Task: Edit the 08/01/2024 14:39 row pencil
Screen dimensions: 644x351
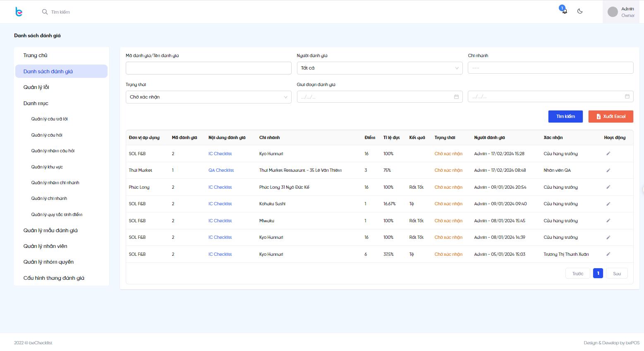Action: tap(608, 237)
